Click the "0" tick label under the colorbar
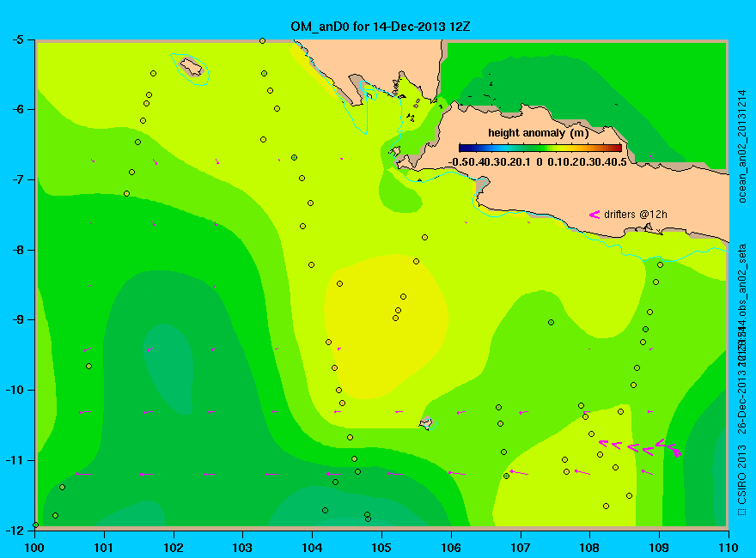 coord(540,162)
